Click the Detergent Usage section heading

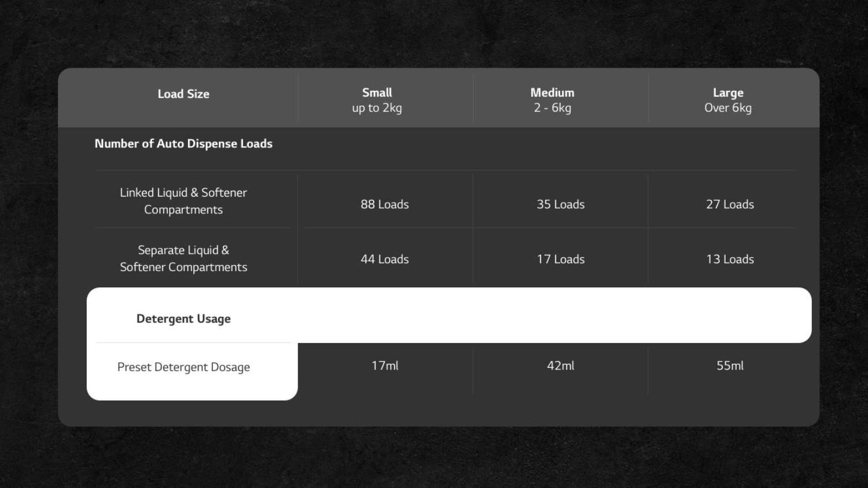[183, 319]
